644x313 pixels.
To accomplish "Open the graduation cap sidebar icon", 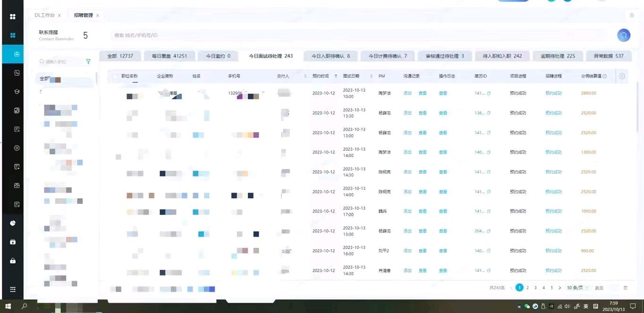I will click(17, 92).
